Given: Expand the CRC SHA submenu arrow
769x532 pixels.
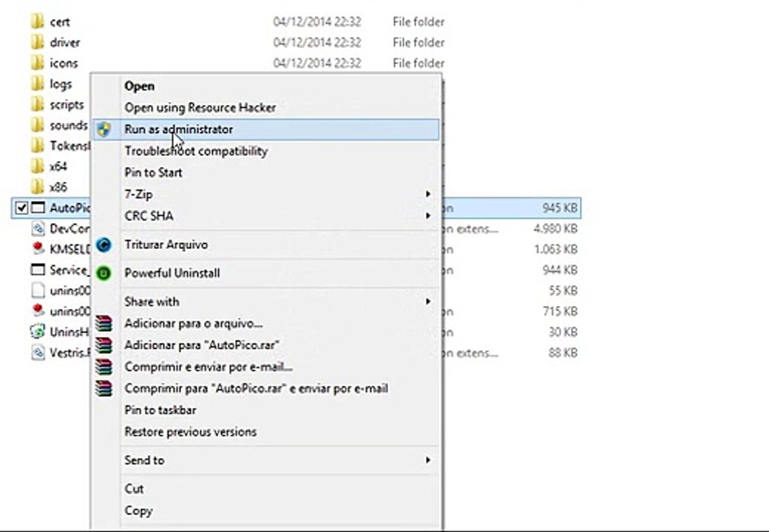Looking at the screenshot, I should click(427, 216).
